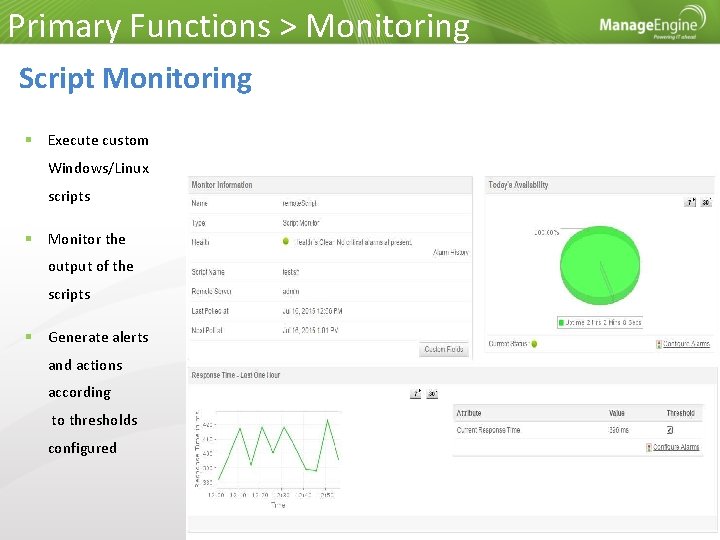This screenshot has width=720, height=540.
Task: Click the Primary Functions > Monitoring title
Action: [239, 26]
